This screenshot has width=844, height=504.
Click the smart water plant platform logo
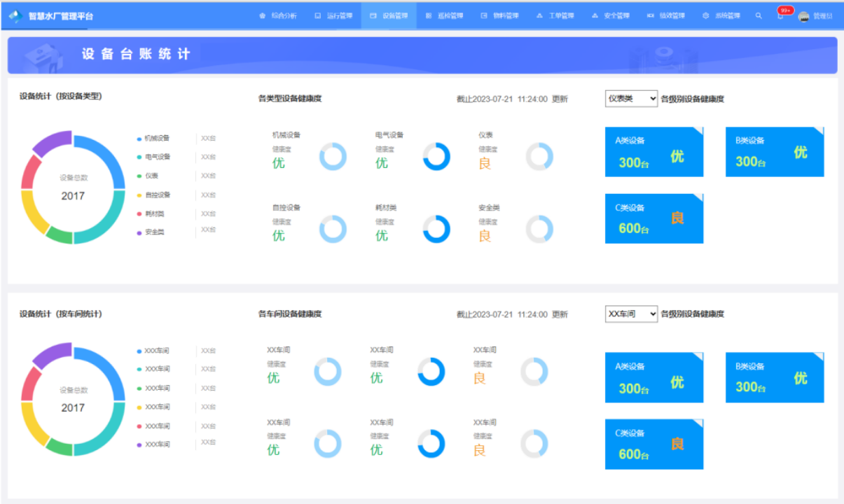pyautogui.click(x=15, y=15)
